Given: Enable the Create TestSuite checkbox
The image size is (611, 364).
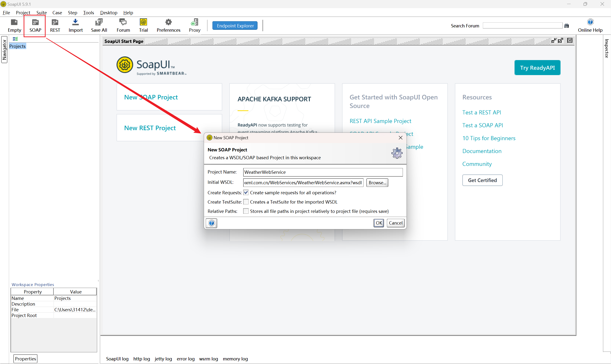Looking at the screenshot, I should click(246, 202).
